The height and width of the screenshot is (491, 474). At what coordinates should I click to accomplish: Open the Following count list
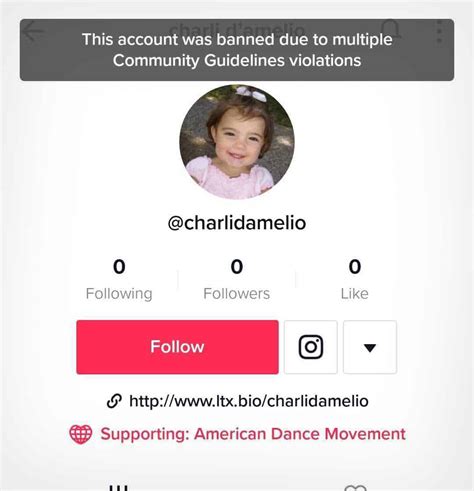(x=119, y=280)
